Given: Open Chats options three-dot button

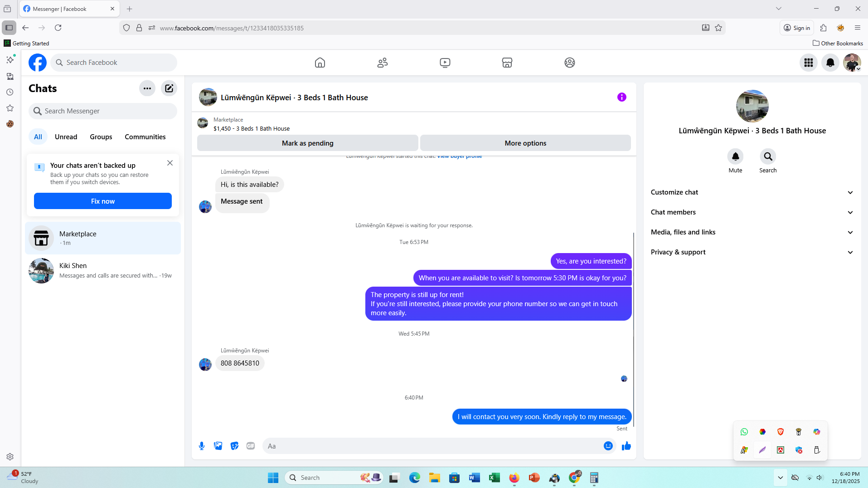Looking at the screenshot, I should (x=147, y=88).
